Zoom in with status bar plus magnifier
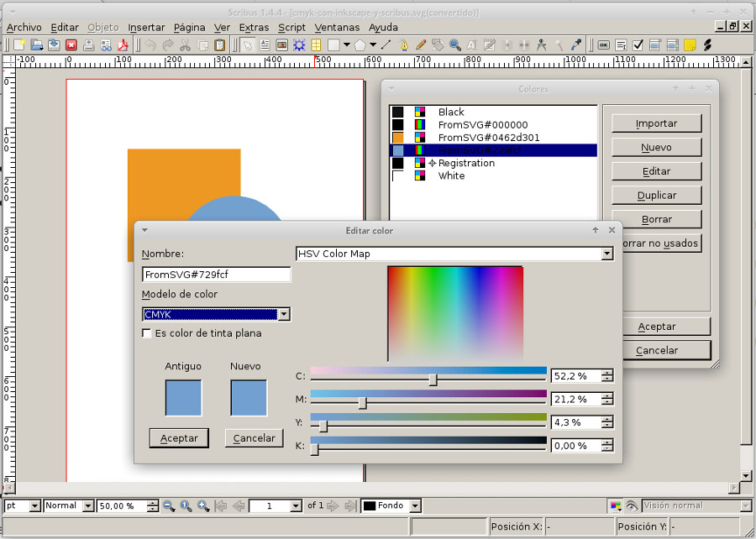The height and width of the screenshot is (539, 756). [x=203, y=505]
